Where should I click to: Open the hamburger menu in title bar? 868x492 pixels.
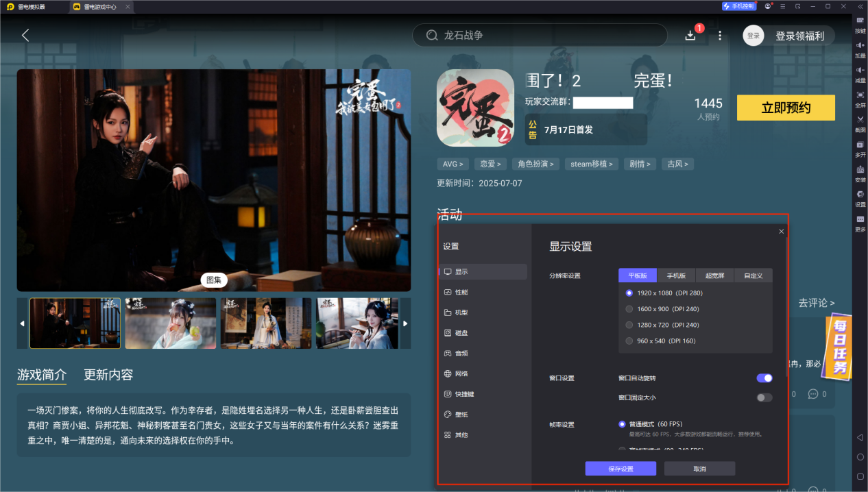782,6
